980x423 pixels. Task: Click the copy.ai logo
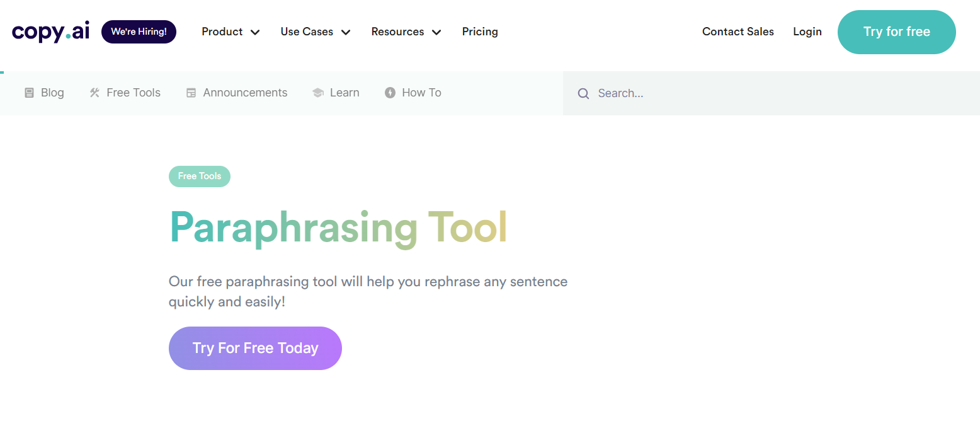pos(50,32)
